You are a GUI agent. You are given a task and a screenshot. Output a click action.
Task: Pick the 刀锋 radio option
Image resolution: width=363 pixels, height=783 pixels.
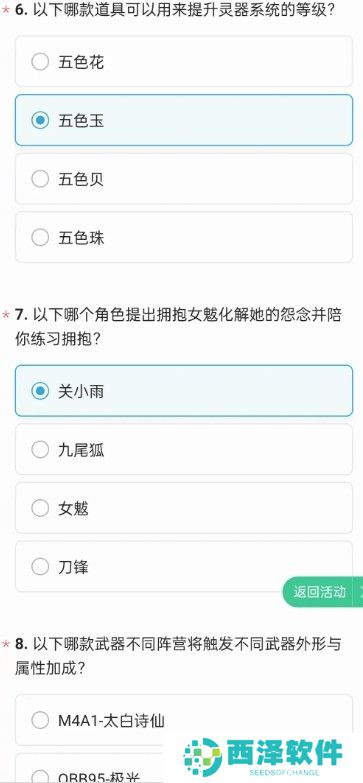coord(40,567)
